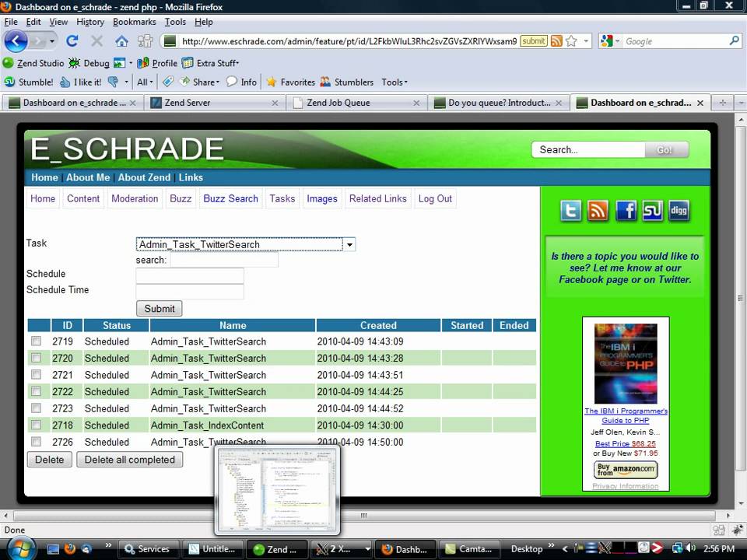This screenshot has height=560, width=747.
Task: Click the Submit button
Action: (x=159, y=309)
